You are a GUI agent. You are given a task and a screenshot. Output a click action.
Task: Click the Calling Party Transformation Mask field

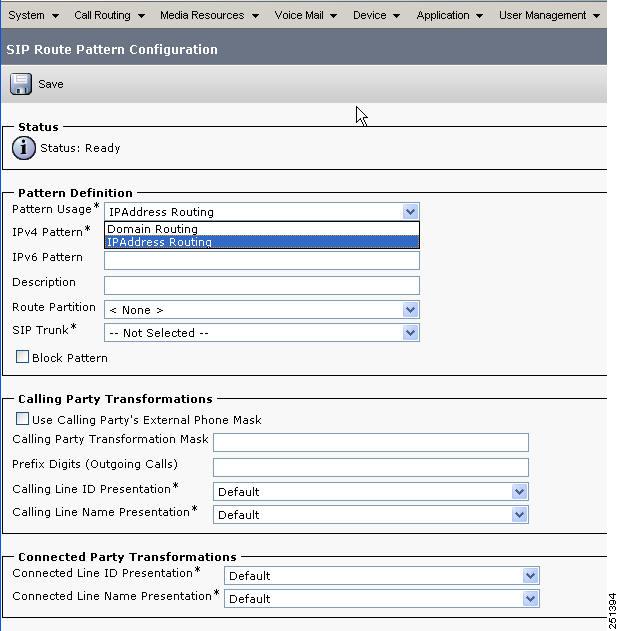point(371,442)
